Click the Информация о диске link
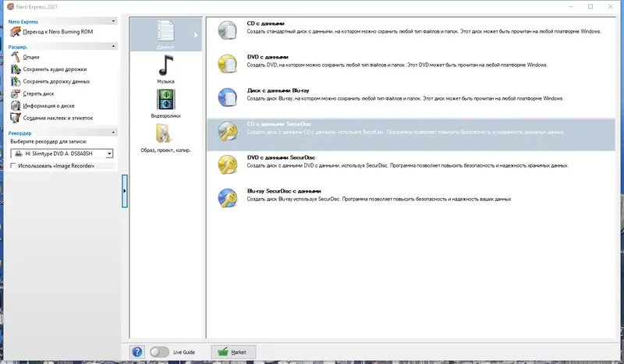Viewport: 624px width, 364px height. coord(48,106)
